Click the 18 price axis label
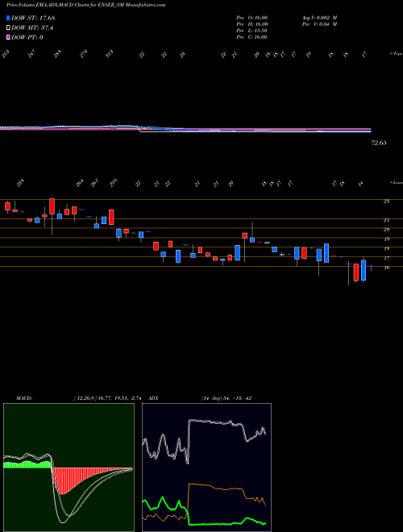 pos(386,249)
